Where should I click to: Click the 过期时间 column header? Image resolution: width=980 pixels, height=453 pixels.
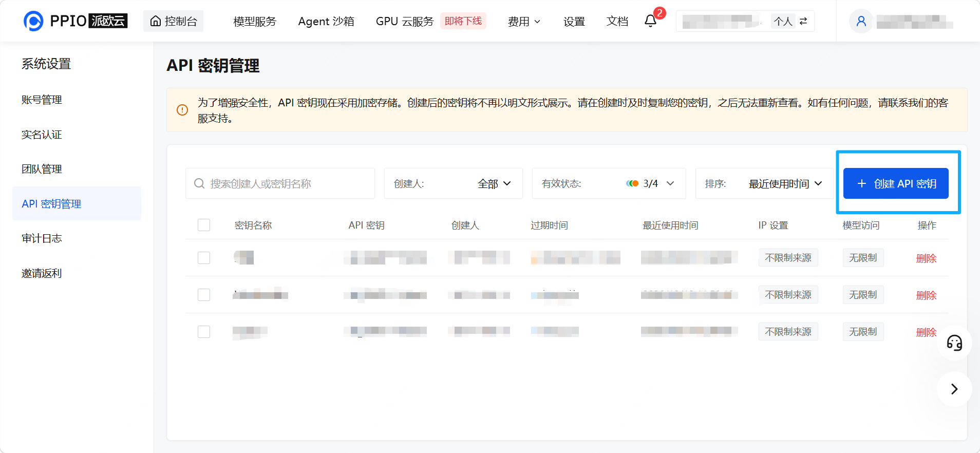[x=549, y=225]
